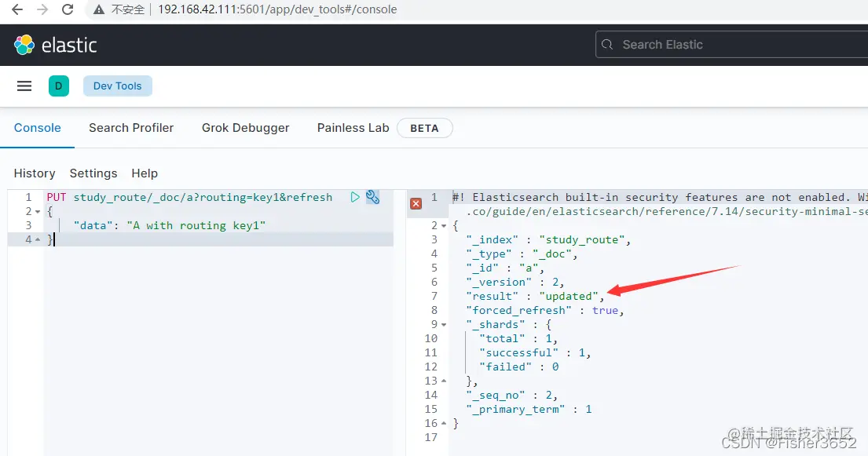Click the "_type" : "_doc" line

pyautogui.click(x=522, y=254)
